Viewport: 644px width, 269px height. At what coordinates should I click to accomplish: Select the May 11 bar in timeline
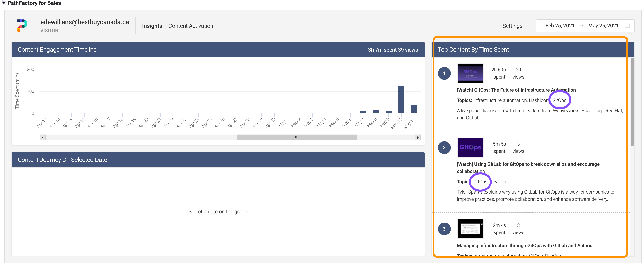pyautogui.click(x=414, y=109)
